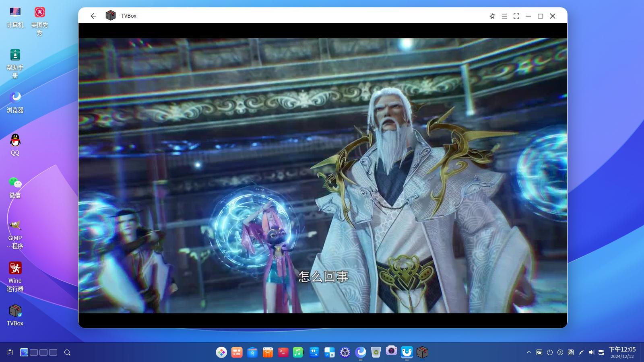Open the TVBox desktop shortcut

tap(15, 315)
